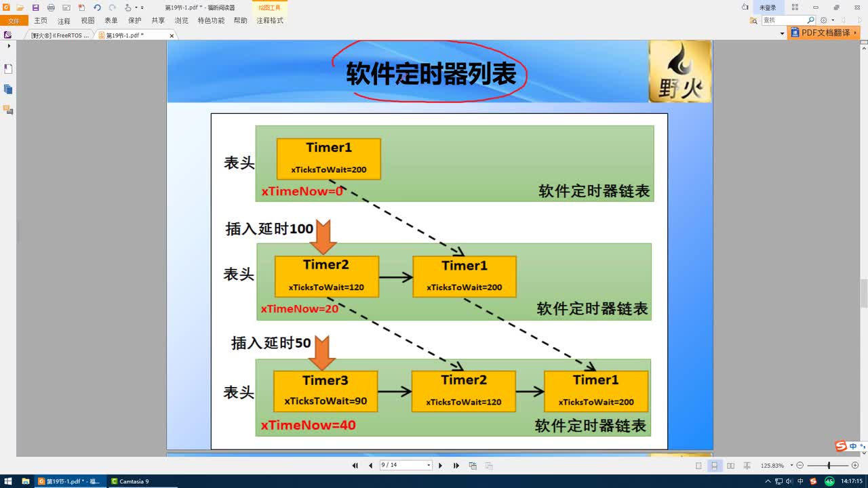Open Windows File Explorer on taskbar
This screenshot has height=488, width=868.
pos(26,481)
